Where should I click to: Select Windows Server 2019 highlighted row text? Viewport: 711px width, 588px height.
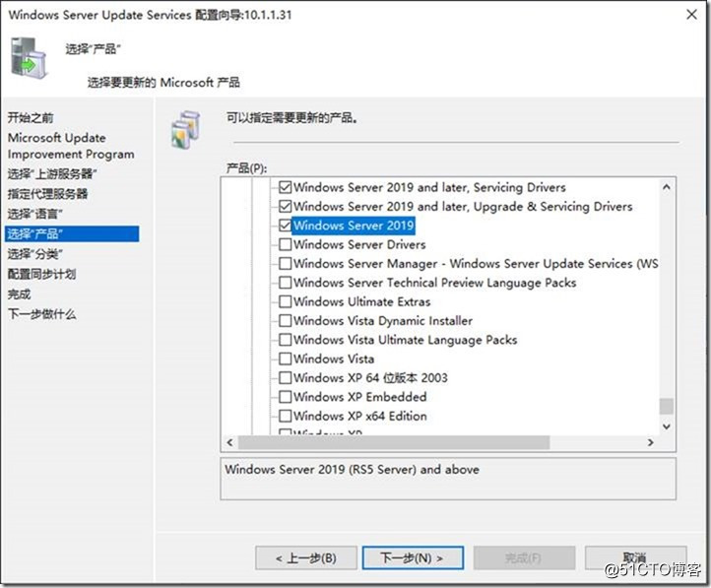point(354,226)
